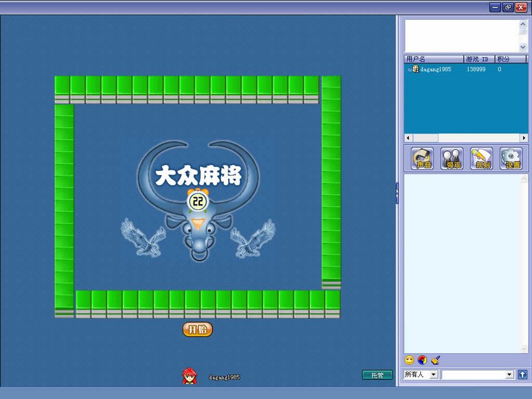Click the red-haired player avatar
Image resolution: width=532 pixels, height=399 pixels.
pos(189,376)
